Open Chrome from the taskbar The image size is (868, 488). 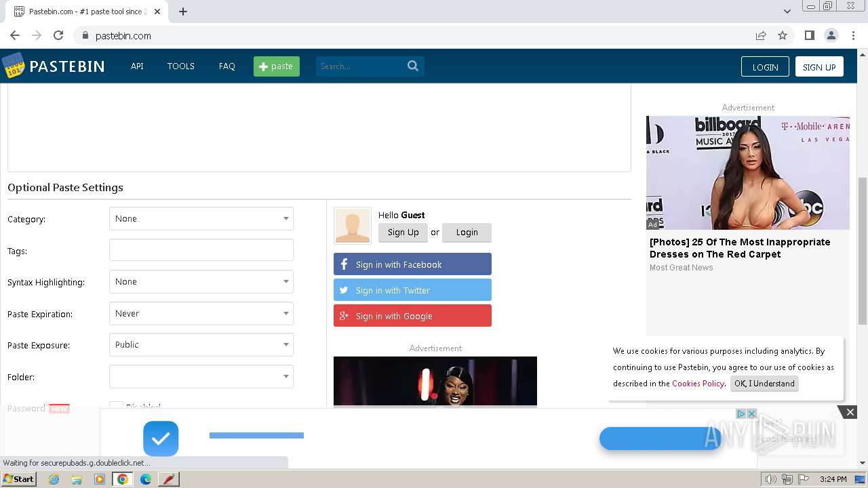pos(123,479)
